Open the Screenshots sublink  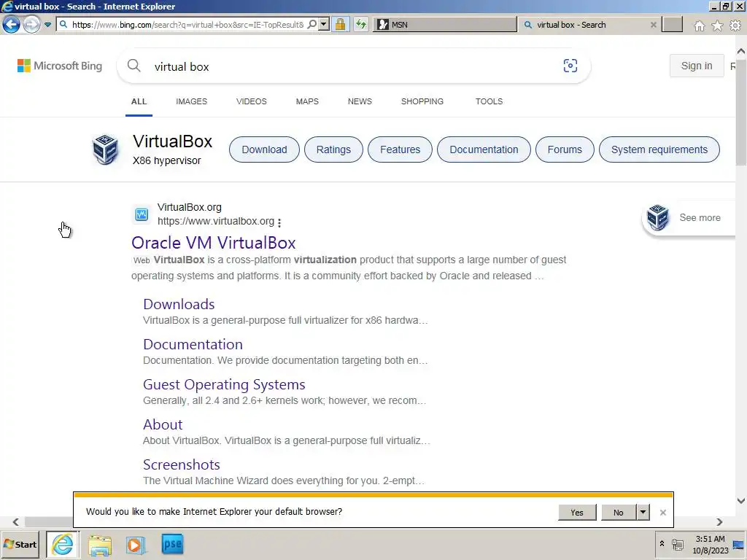click(x=182, y=464)
